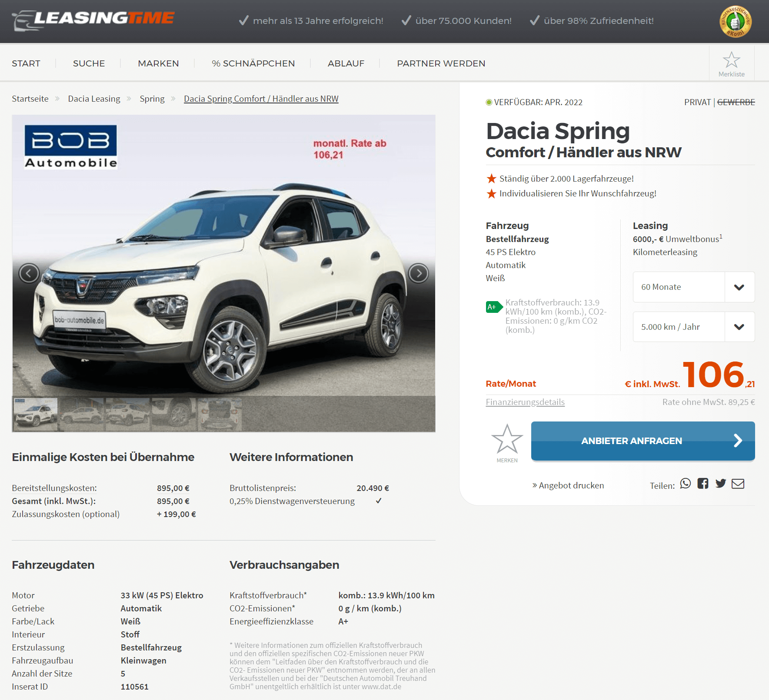Open the % SCHNÄPPCHEN menu item
Image resolution: width=769 pixels, height=700 pixels.
253,63
